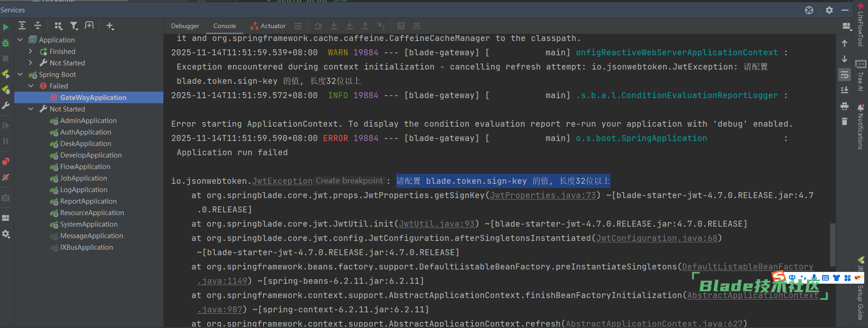Collapse the Failed node under Spring Boot
This screenshot has height=328, width=868.
(31, 86)
